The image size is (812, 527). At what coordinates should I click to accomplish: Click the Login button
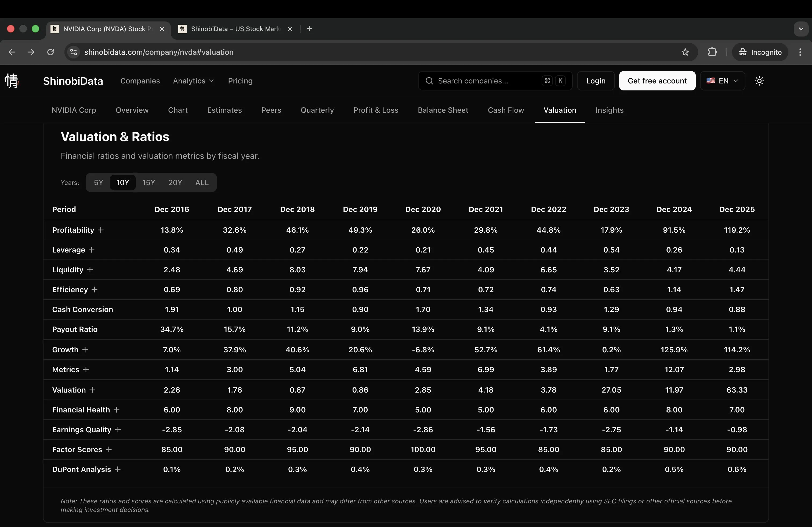click(596, 81)
